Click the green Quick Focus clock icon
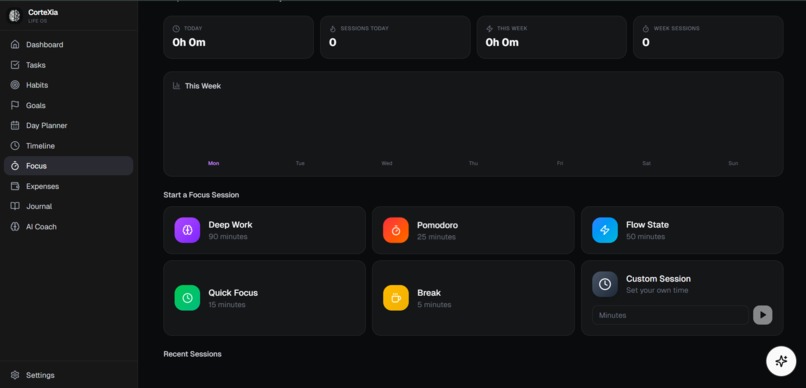The width and height of the screenshot is (806, 388). (187, 298)
